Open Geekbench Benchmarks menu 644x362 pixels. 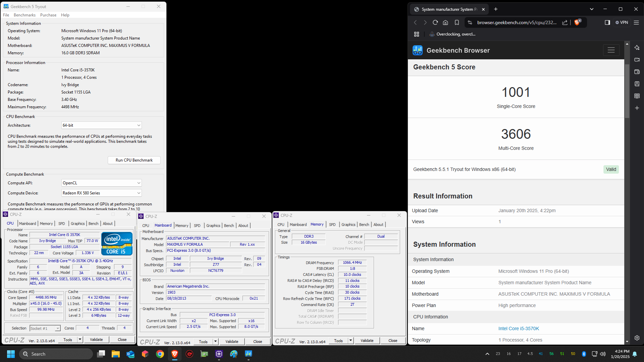[24, 15]
